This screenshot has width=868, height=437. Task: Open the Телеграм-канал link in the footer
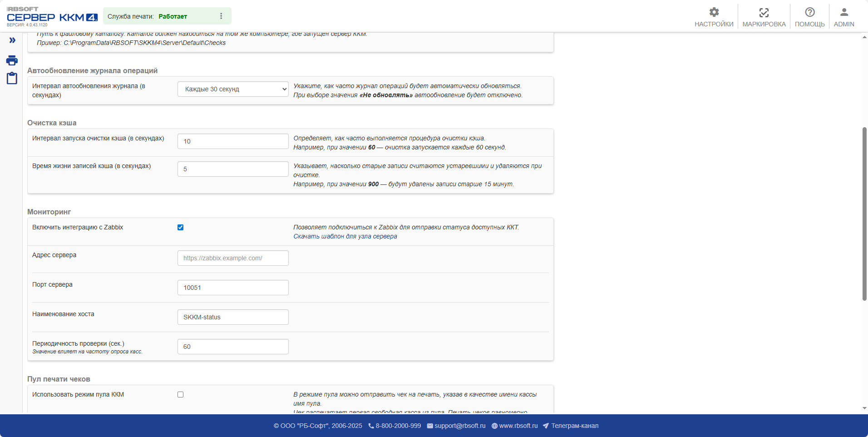click(574, 426)
